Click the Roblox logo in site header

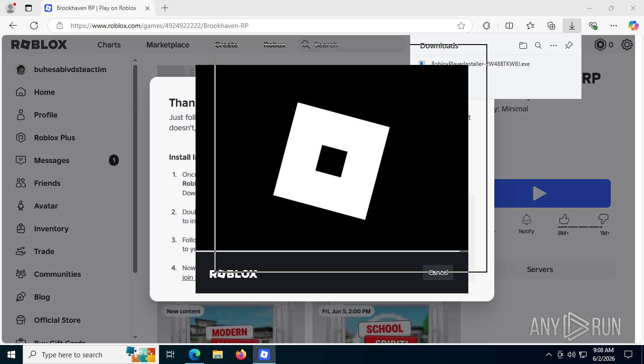click(39, 45)
